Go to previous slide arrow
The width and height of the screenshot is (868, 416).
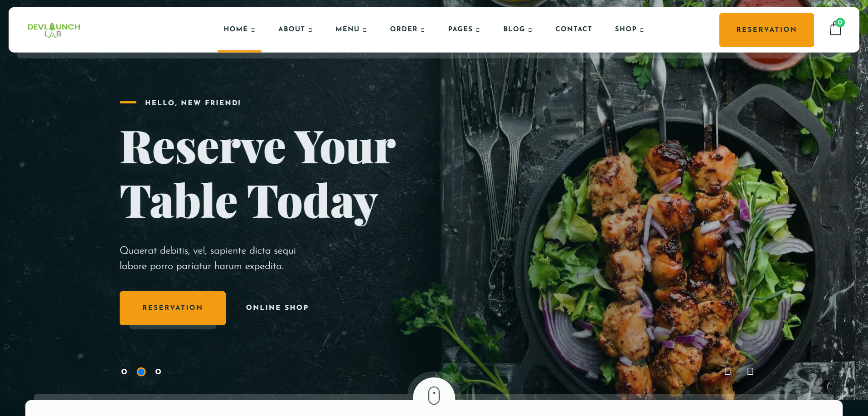tap(727, 371)
